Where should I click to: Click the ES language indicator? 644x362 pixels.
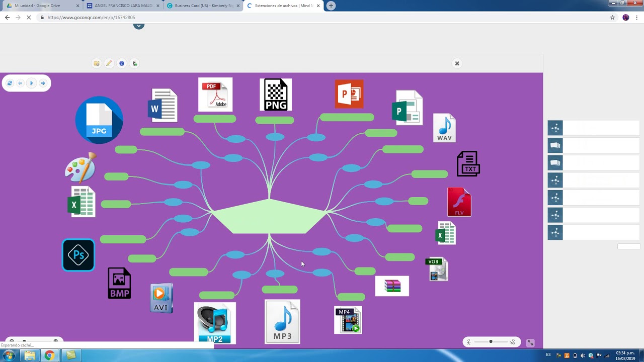548,355
